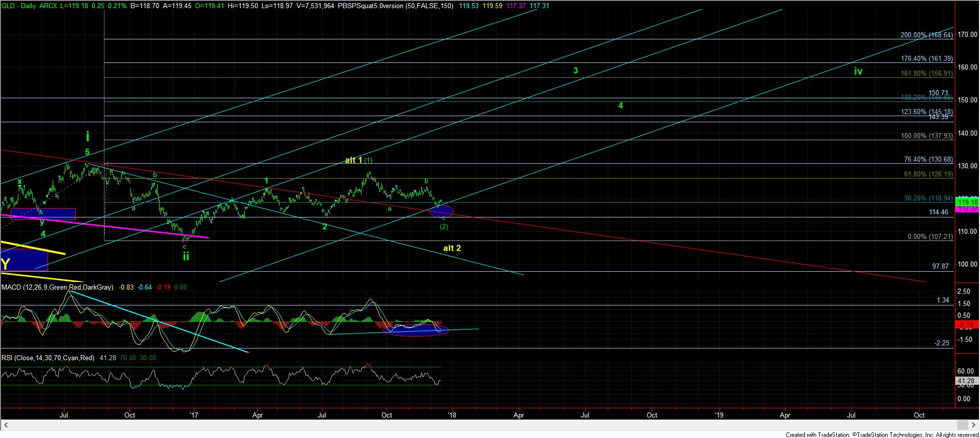Click the blue ellipse on price chart
This screenshot has height=438, width=980.
click(x=441, y=210)
